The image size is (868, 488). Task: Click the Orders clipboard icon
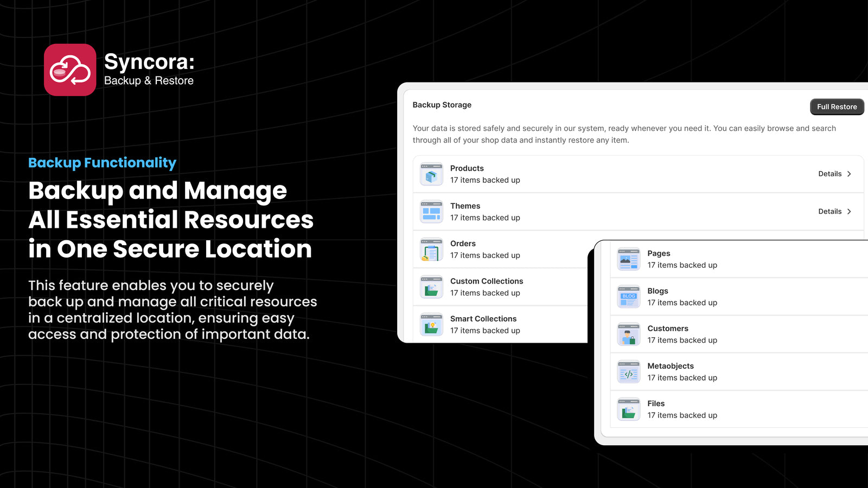pyautogui.click(x=431, y=249)
